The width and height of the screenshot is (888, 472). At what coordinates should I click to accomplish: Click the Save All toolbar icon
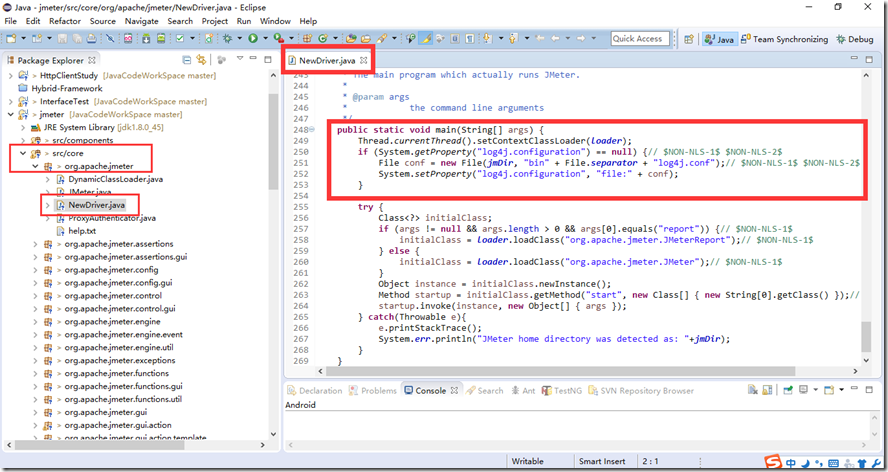pos(76,39)
